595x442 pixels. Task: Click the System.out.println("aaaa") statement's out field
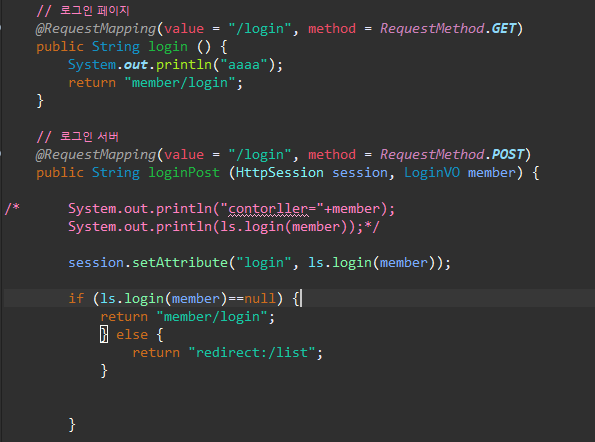point(136,65)
